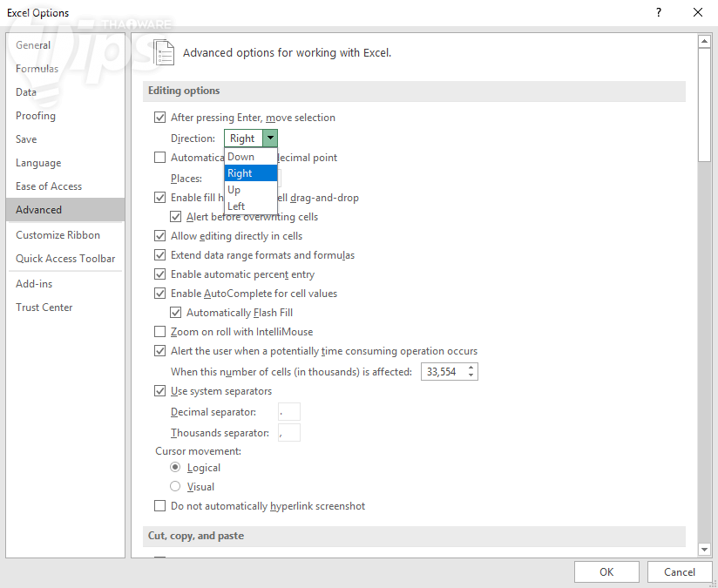Image resolution: width=718 pixels, height=588 pixels.
Task: Select the Visual cursor movement option
Action: coord(175,486)
